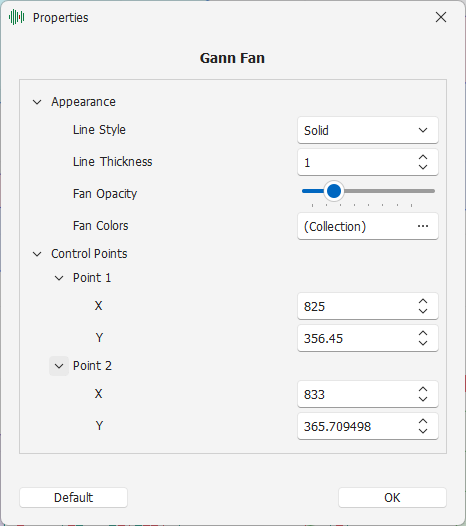Image resolution: width=466 pixels, height=526 pixels.
Task: Select the Fan Colors label
Action: click(x=101, y=226)
